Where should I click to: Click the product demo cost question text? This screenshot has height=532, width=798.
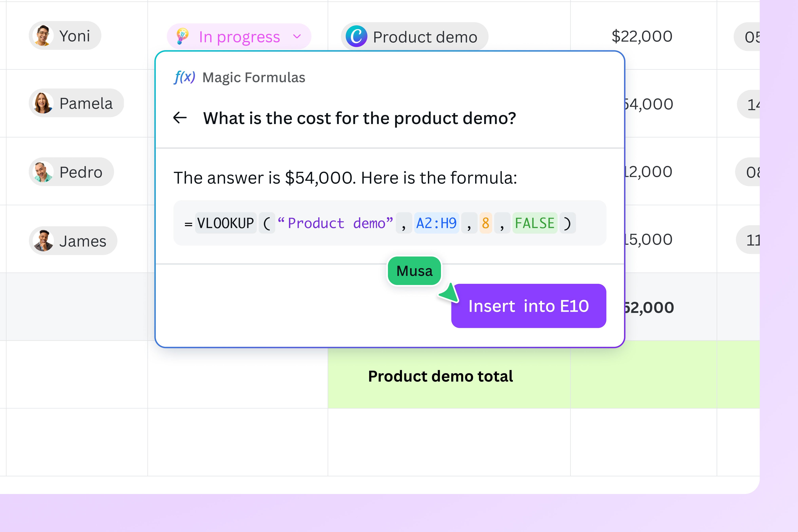(x=360, y=118)
